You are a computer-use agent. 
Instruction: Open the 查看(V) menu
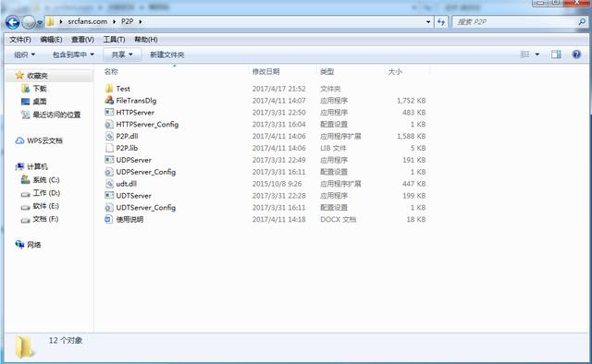[82, 39]
